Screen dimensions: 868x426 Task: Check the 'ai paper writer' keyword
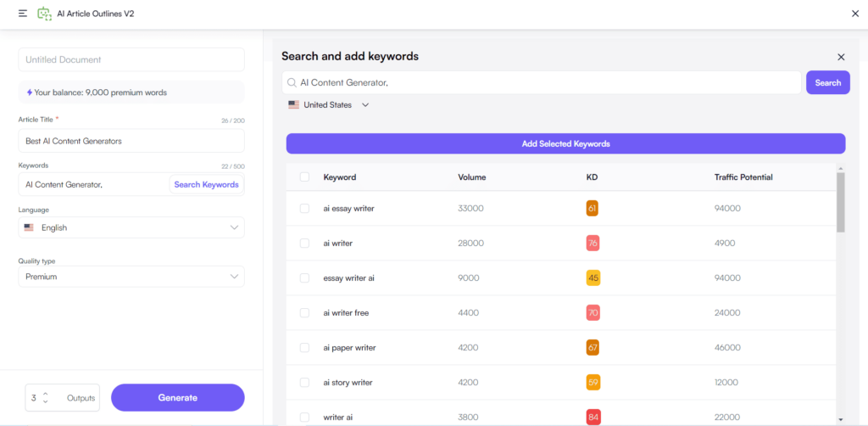[x=304, y=348]
